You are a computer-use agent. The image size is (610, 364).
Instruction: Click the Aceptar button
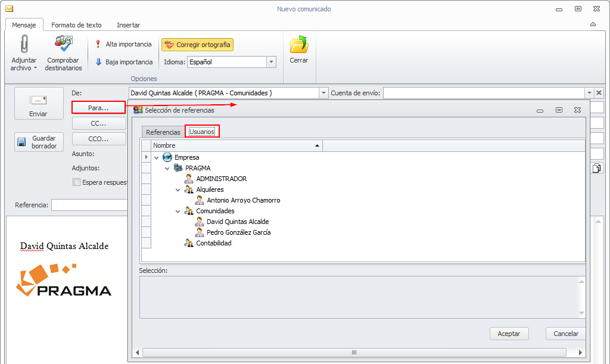pos(509,334)
